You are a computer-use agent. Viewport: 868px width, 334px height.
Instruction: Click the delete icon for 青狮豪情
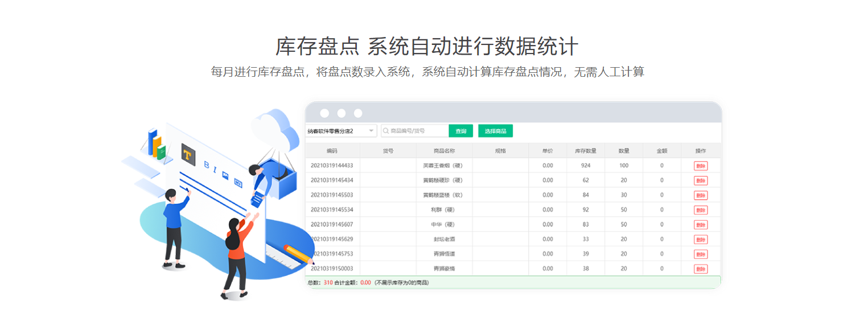point(700,267)
